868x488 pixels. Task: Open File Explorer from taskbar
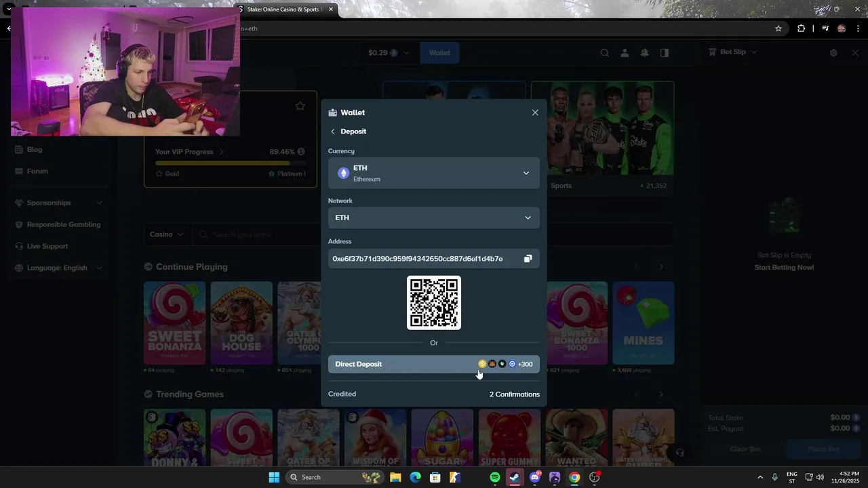[395, 477]
